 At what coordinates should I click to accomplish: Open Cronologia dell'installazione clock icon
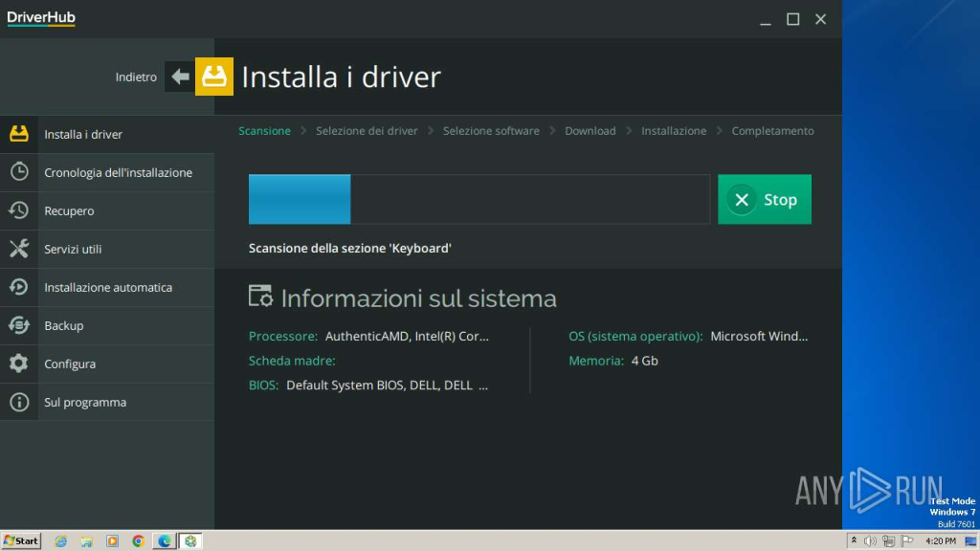19,172
